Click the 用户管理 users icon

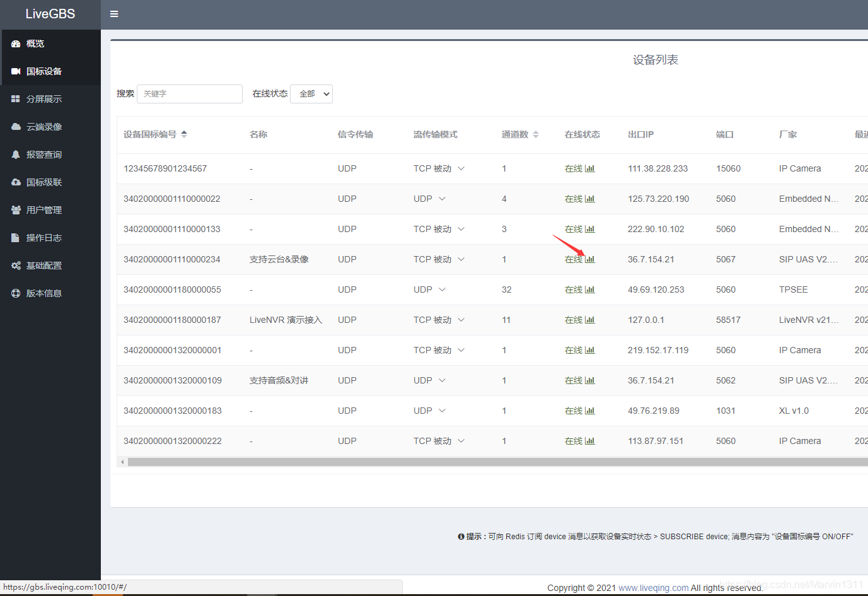click(x=16, y=210)
